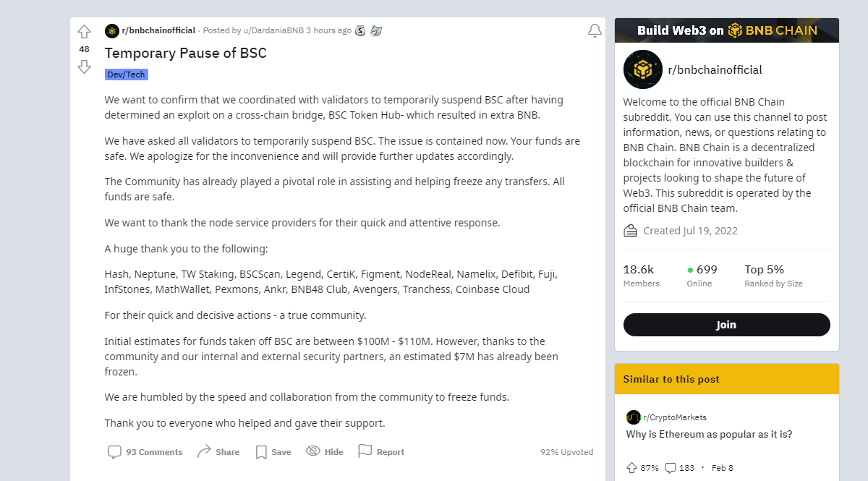The height and width of the screenshot is (481, 868).
Task: Hide this post
Action: 325,452
